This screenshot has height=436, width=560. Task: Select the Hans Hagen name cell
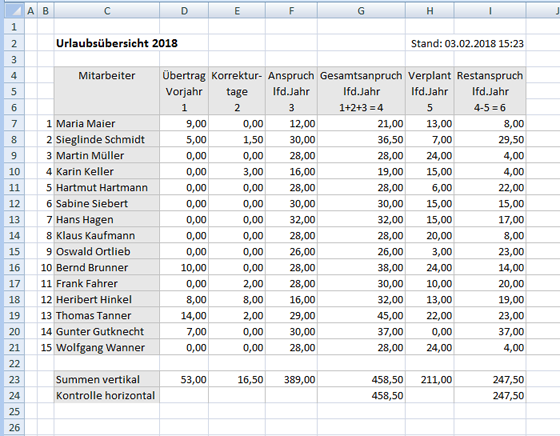coord(107,220)
